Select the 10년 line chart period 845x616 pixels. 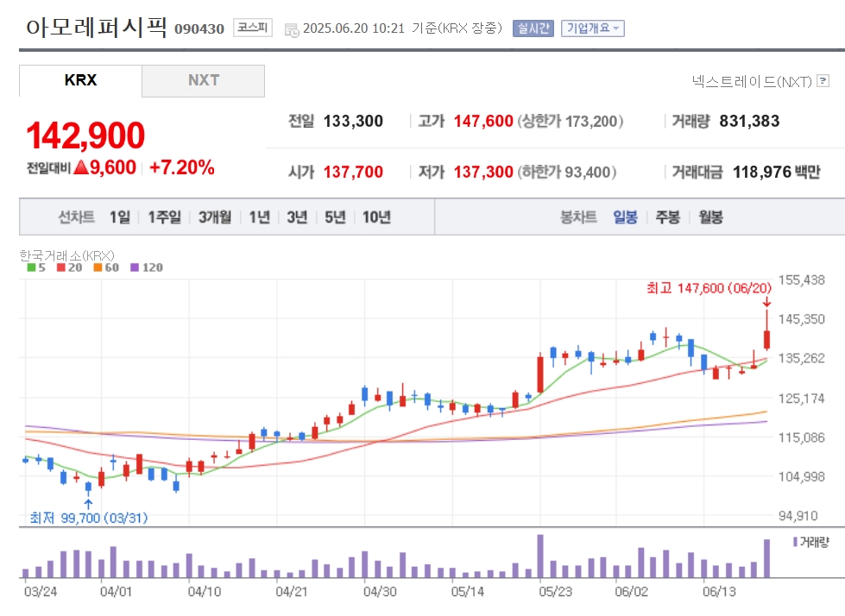pos(376,217)
